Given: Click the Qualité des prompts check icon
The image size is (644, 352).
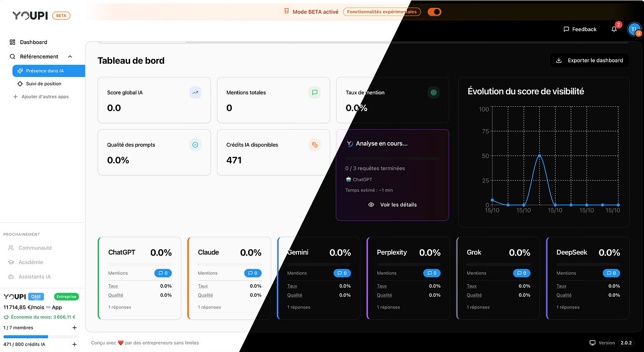Looking at the screenshot, I should [195, 145].
